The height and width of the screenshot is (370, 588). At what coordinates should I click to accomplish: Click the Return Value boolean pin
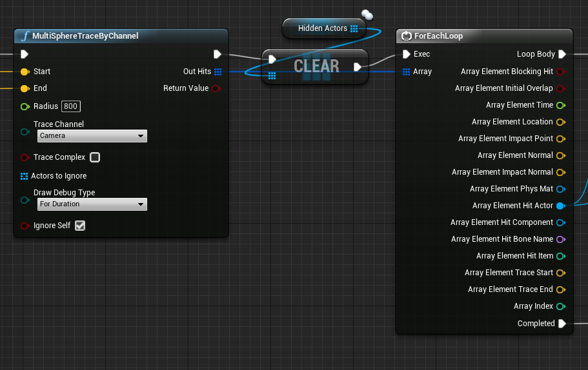216,88
